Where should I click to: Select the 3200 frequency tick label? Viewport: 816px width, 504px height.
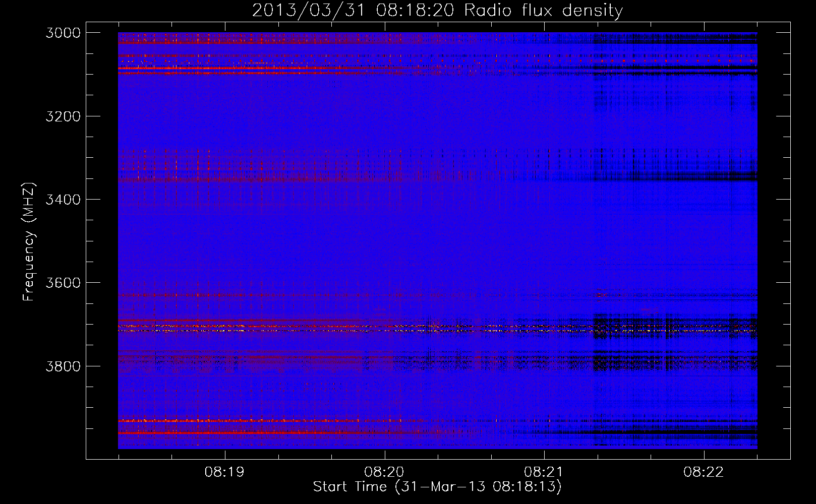pos(63,116)
